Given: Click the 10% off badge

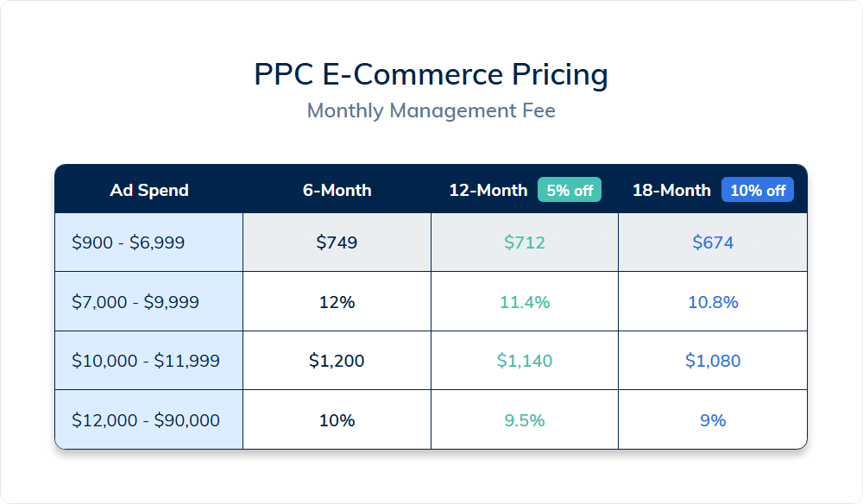Looking at the screenshot, I should (x=758, y=190).
